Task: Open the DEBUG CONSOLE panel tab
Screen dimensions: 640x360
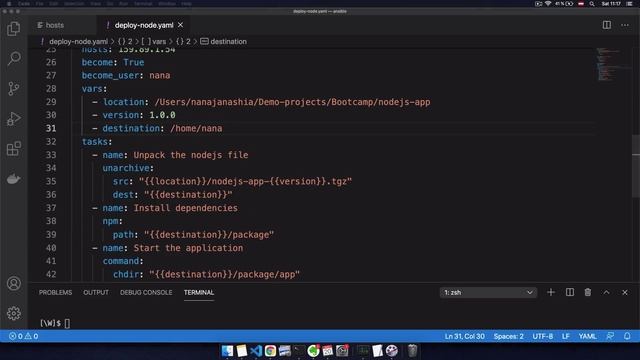Action: [x=146, y=292]
